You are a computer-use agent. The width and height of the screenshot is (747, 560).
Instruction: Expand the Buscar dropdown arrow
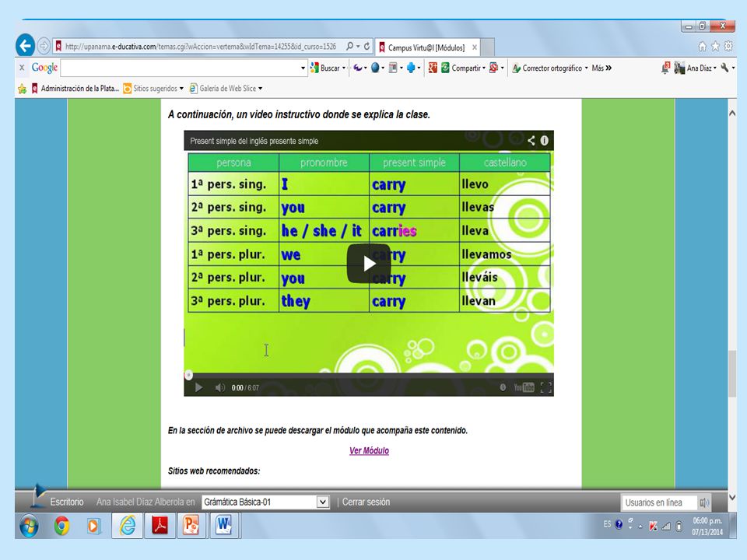[x=344, y=68]
